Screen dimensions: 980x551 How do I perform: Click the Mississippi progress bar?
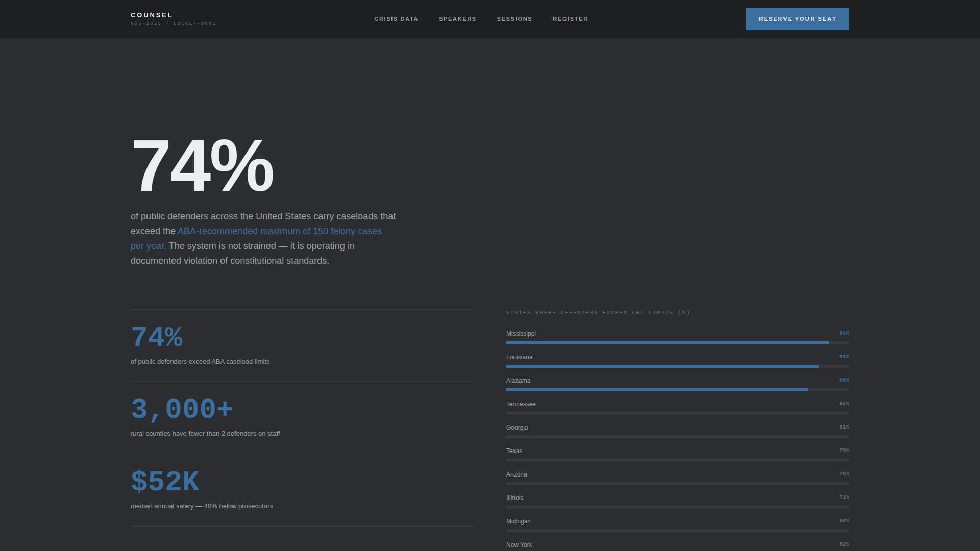(678, 343)
